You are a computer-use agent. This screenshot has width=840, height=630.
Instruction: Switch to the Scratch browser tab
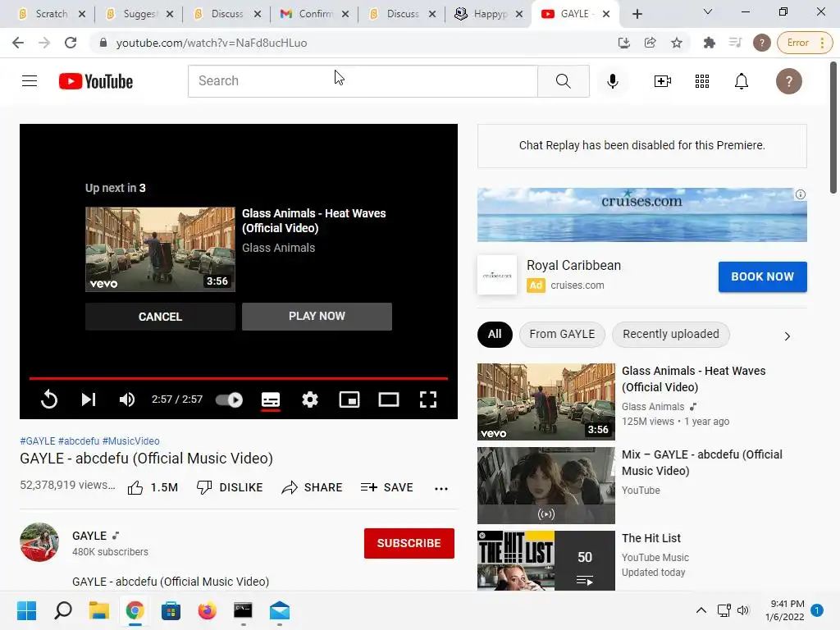51,14
